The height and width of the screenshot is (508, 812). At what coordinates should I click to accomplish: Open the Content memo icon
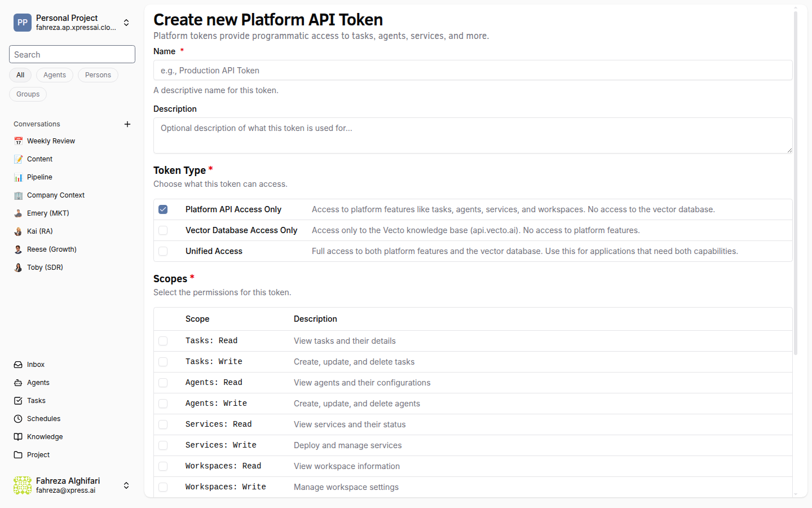pos(18,159)
